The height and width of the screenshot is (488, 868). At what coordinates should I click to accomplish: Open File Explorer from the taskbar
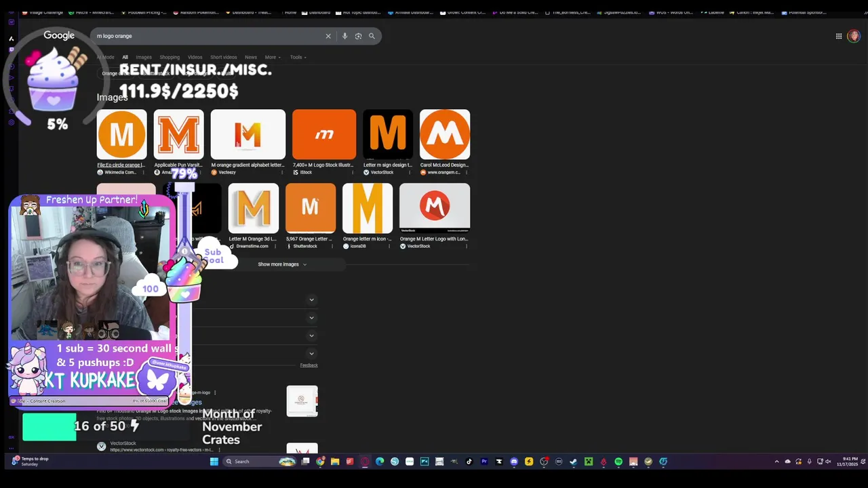(x=335, y=462)
